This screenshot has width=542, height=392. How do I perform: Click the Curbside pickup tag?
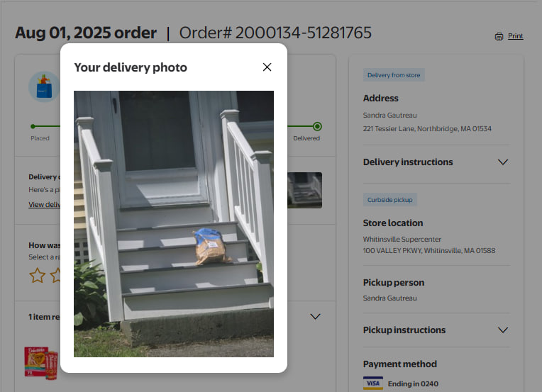click(390, 200)
